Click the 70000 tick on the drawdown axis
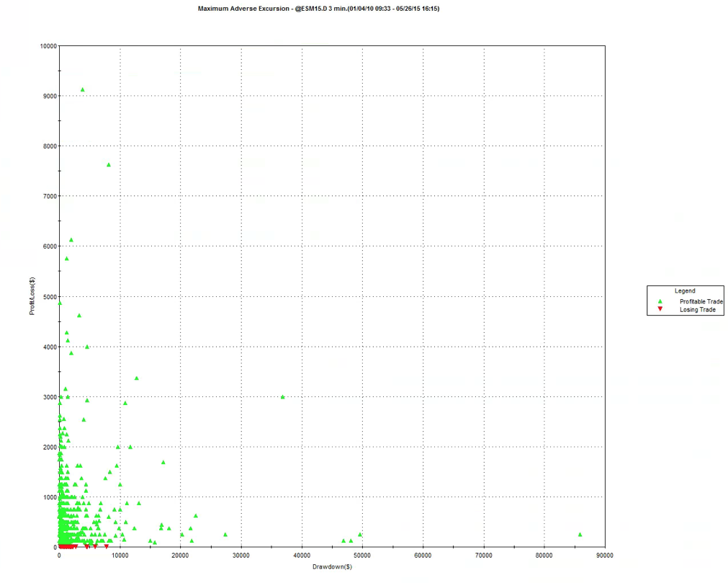728x583 pixels. [484, 555]
